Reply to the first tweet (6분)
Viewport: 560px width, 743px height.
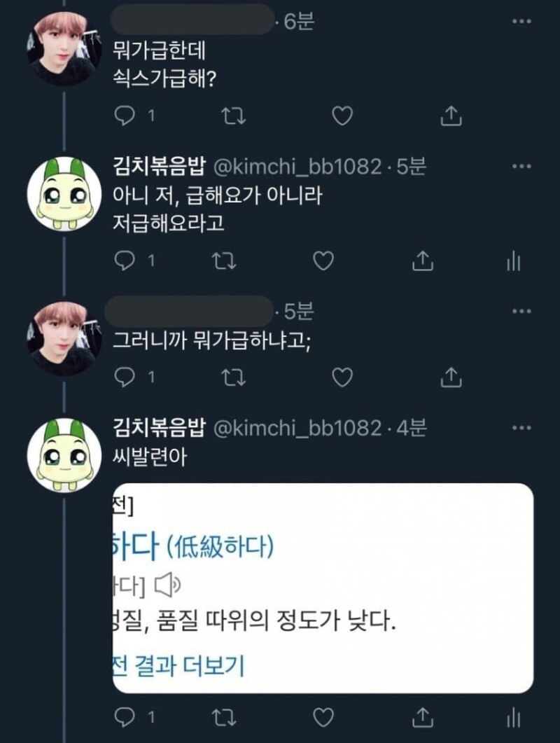tap(124, 116)
